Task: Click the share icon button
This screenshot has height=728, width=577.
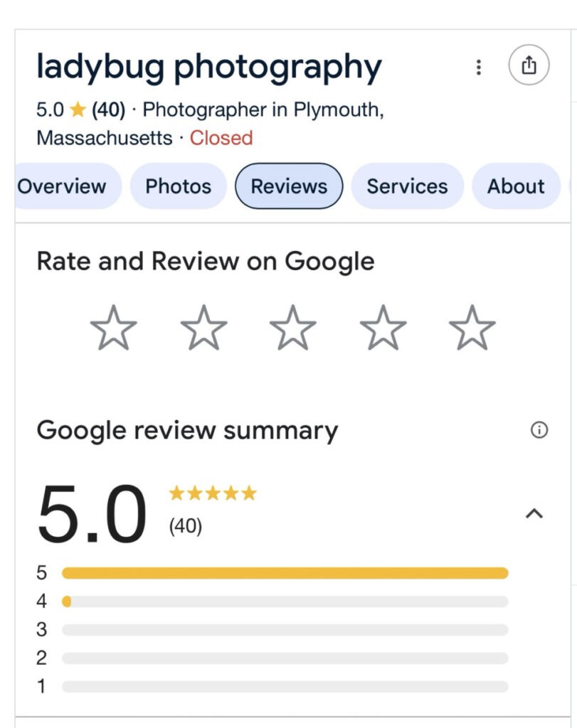Action: click(x=529, y=66)
